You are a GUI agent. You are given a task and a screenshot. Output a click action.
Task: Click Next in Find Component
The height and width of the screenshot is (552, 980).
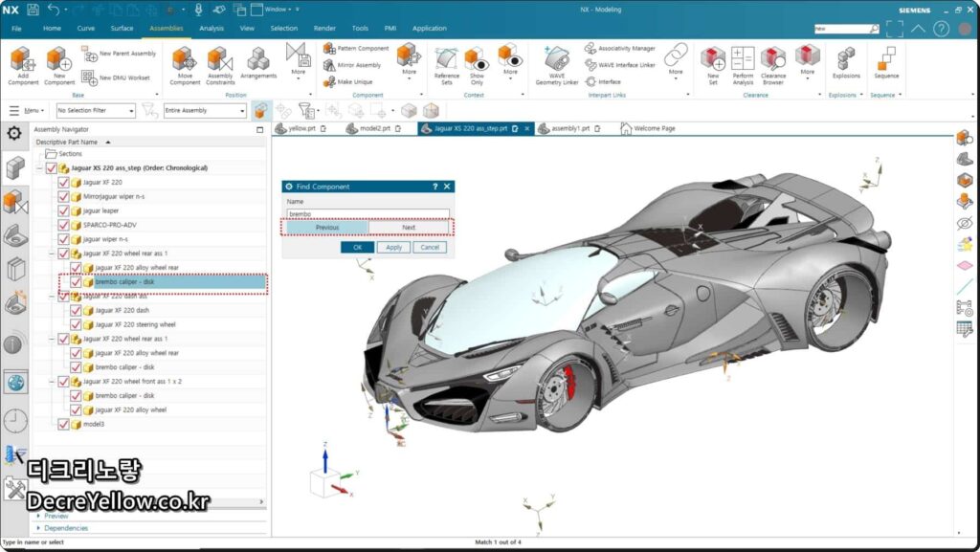point(409,228)
